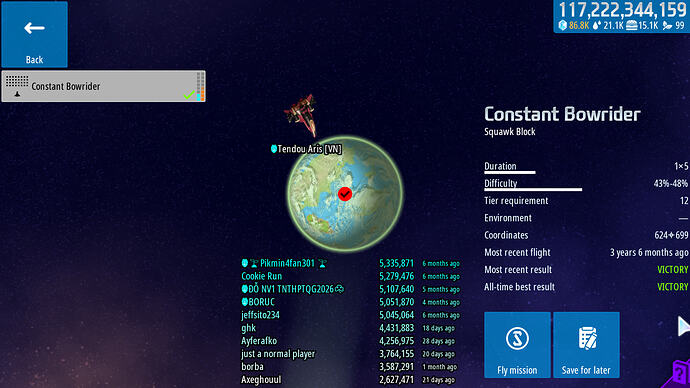
Task: Select Cookie Run leaderboard entry
Action: point(350,276)
